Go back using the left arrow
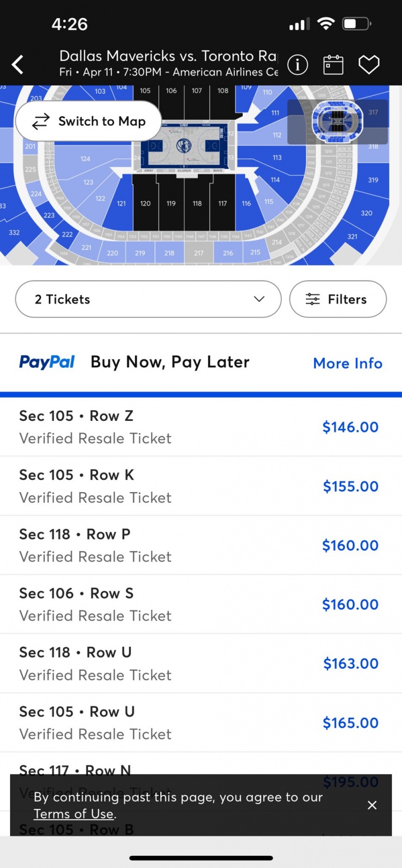 (18, 65)
